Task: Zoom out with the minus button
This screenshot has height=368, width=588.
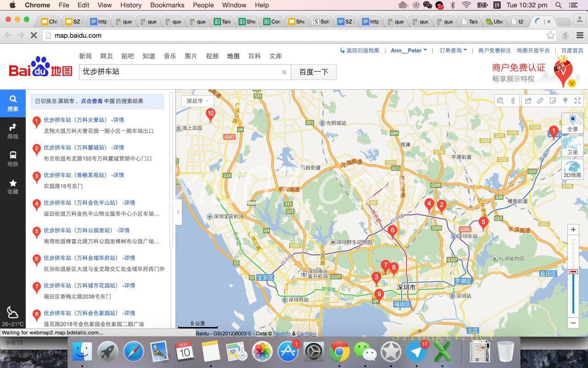Action: pyautogui.click(x=573, y=322)
